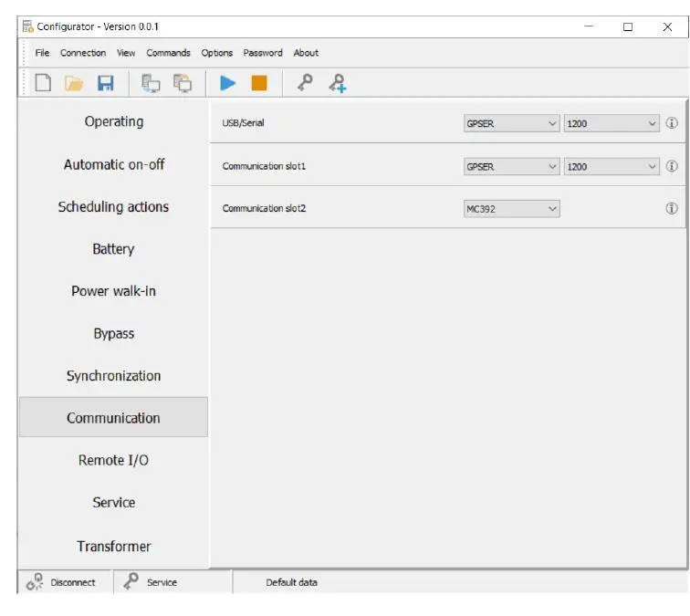Select the Service section in sidebar
The image size is (690, 616).
tap(113, 502)
